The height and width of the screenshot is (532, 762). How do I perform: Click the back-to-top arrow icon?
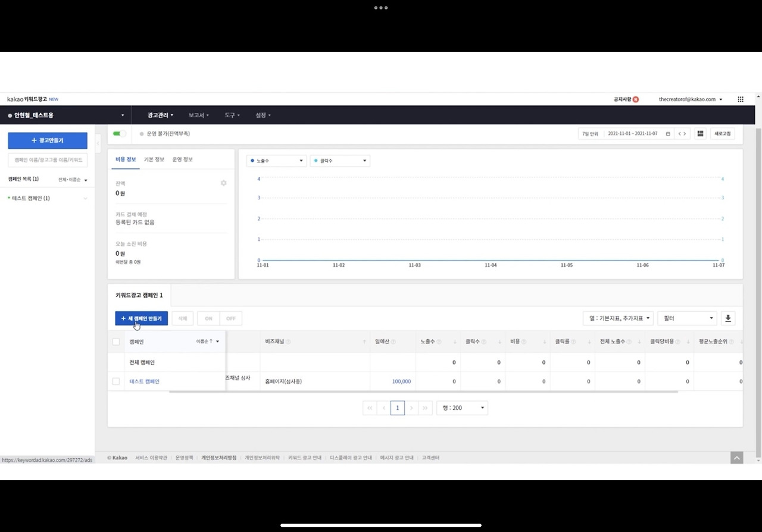click(x=737, y=458)
